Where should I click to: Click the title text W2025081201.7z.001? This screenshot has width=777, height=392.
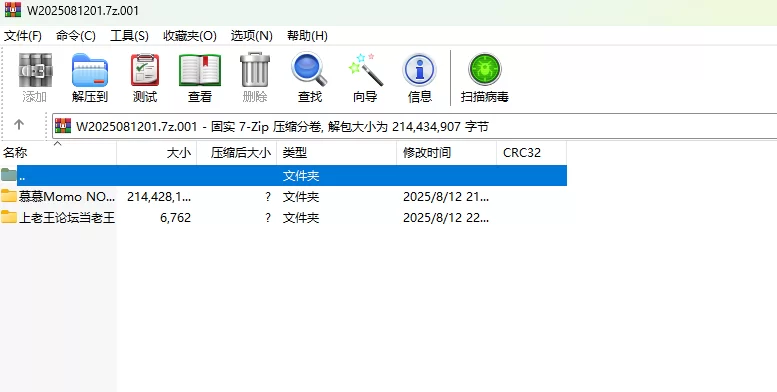pos(83,10)
